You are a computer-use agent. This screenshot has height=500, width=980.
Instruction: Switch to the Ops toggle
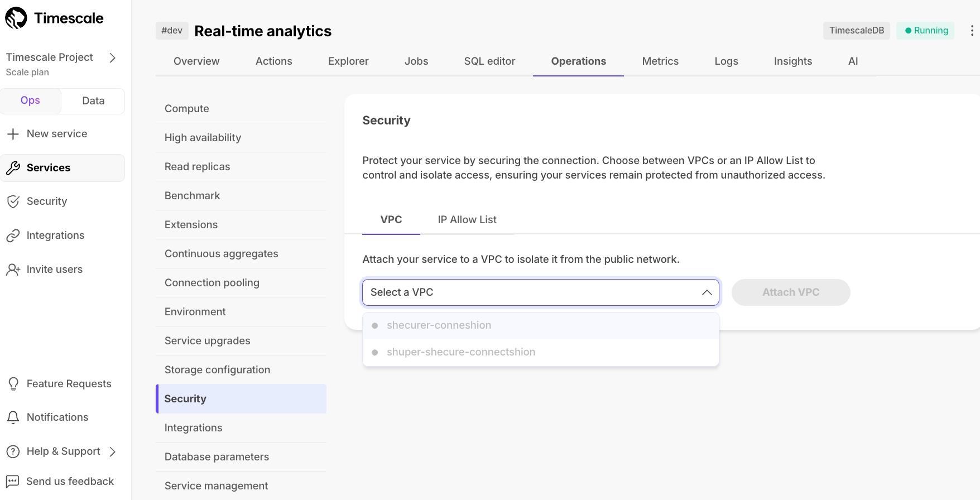pyautogui.click(x=30, y=100)
